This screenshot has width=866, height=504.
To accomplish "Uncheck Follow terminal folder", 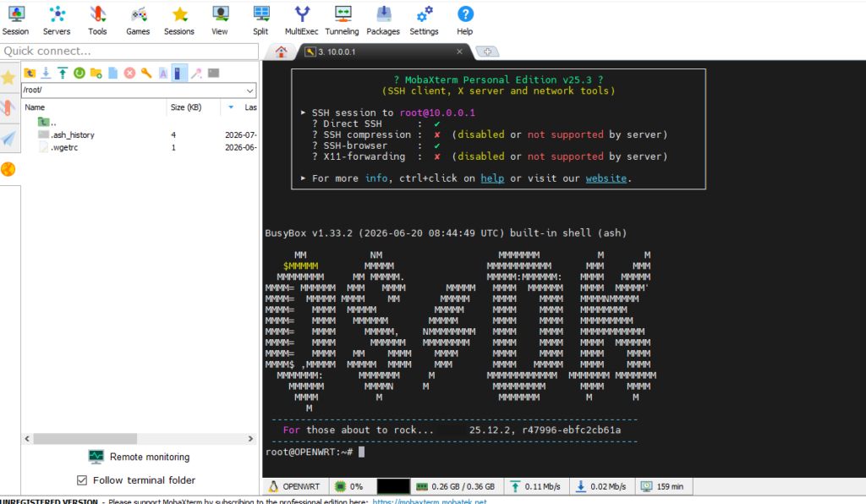I will click(x=82, y=480).
